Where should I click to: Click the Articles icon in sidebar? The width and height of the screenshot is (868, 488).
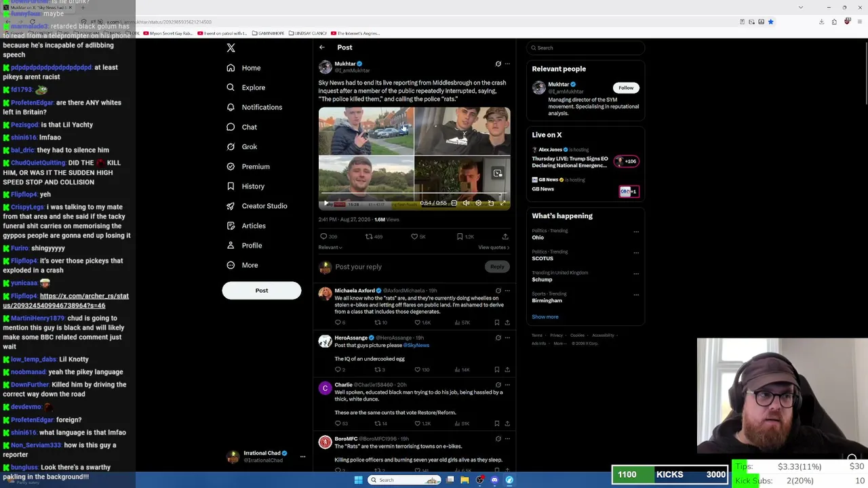click(231, 226)
